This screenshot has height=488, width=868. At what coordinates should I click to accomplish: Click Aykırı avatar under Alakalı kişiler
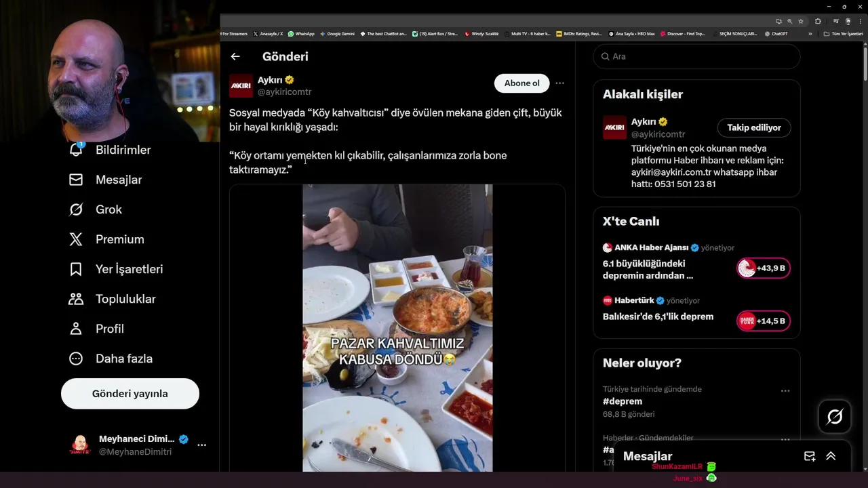614,127
